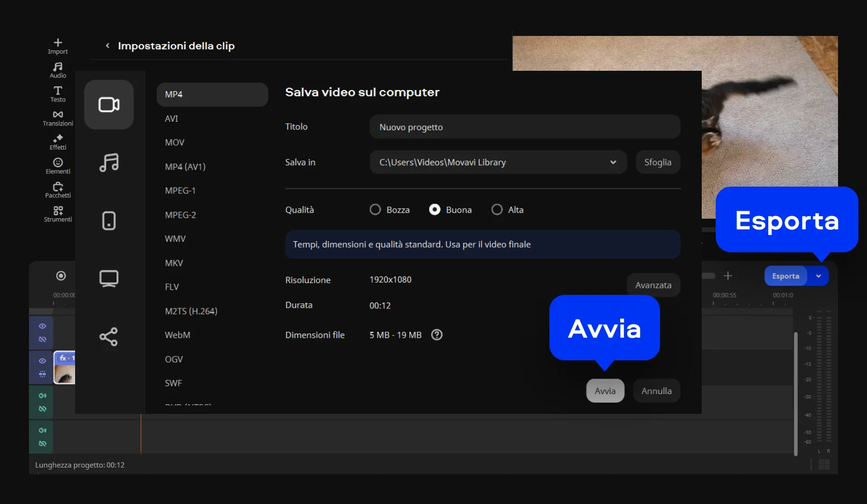867x504 pixels.
Task: Choose the Alta quality radio button
Action: (x=497, y=210)
